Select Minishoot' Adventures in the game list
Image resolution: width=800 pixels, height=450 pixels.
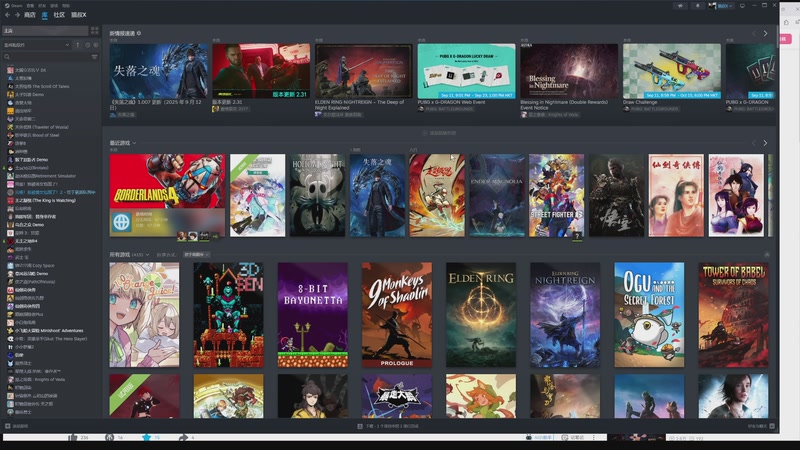pos(48,331)
